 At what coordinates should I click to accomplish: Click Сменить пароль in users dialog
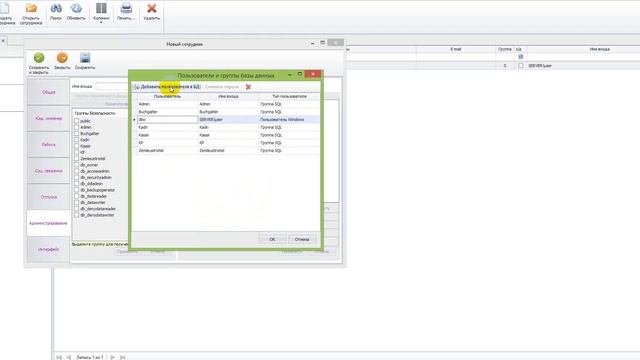(222, 87)
